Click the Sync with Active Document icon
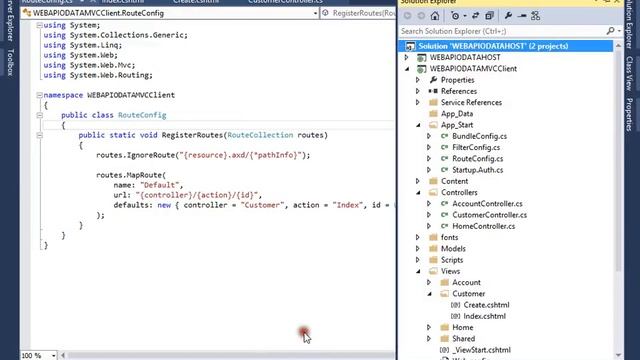This screenshot has width=640, height=360. (x=476, y=16)
